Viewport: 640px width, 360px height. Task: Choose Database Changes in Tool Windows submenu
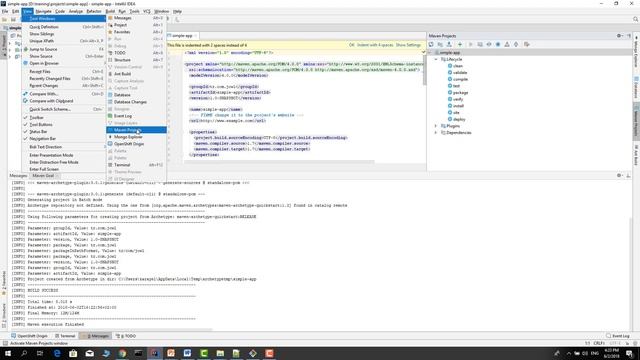136,102
